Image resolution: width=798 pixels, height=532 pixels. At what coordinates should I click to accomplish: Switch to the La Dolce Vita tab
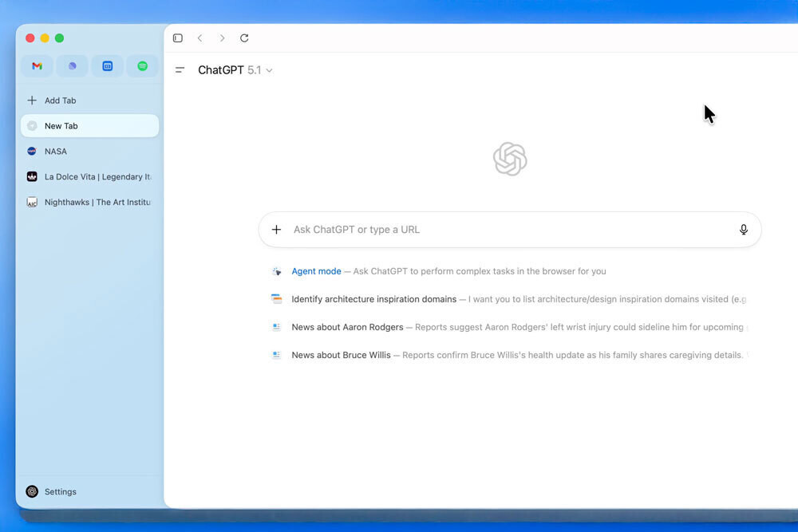pyautogui.click(x=97, y=177)
